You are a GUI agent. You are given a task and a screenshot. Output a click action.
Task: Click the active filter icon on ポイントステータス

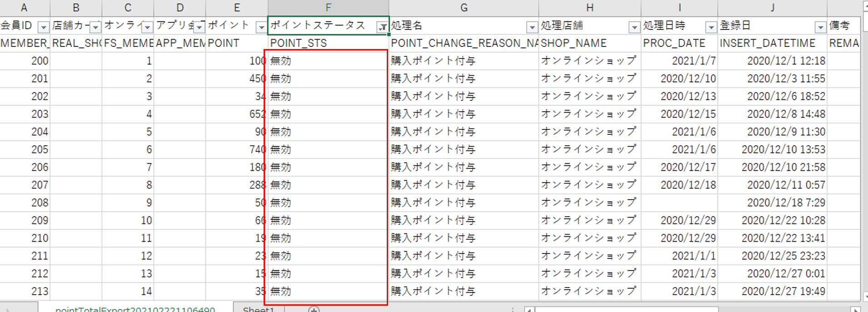[382, 27]
